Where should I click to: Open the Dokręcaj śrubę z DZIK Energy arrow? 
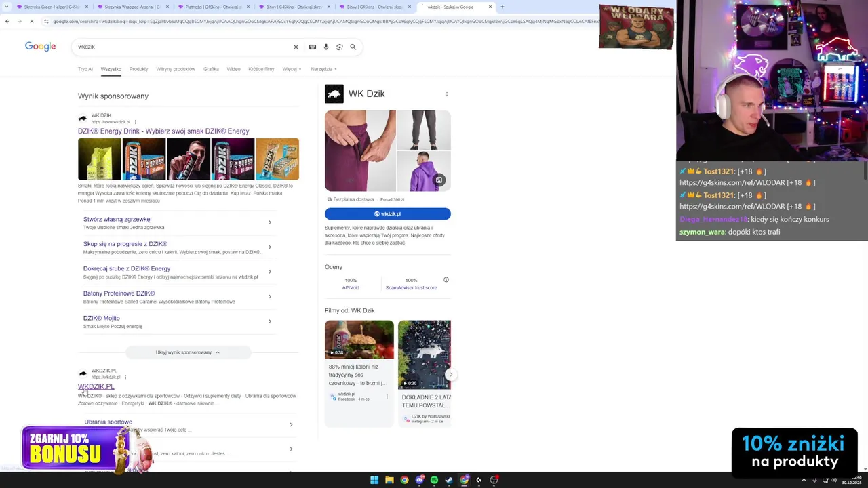tap(270, 272)
